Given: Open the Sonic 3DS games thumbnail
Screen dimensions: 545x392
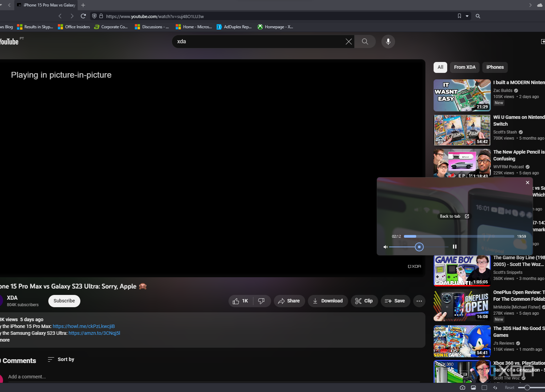Looking at the screenshot, I should click(462, 341).
